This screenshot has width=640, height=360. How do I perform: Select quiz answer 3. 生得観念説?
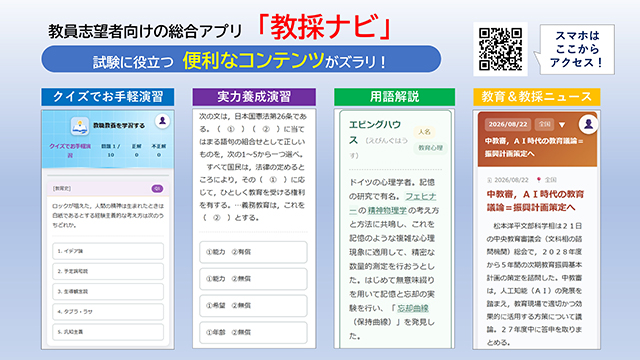pyautogui.click(x=108, y=291)
